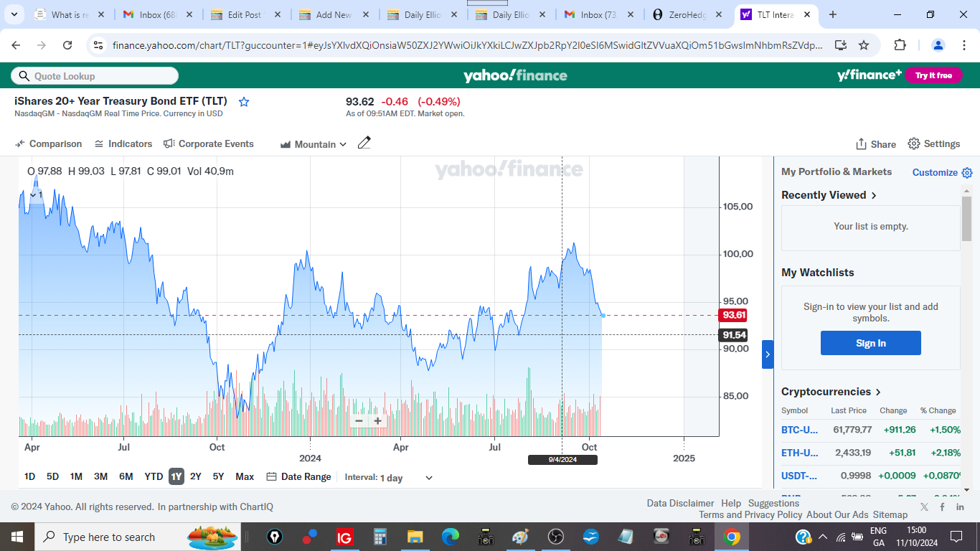Click the blue Sign In button
980x551 pixels.
[x=870, y=343]
